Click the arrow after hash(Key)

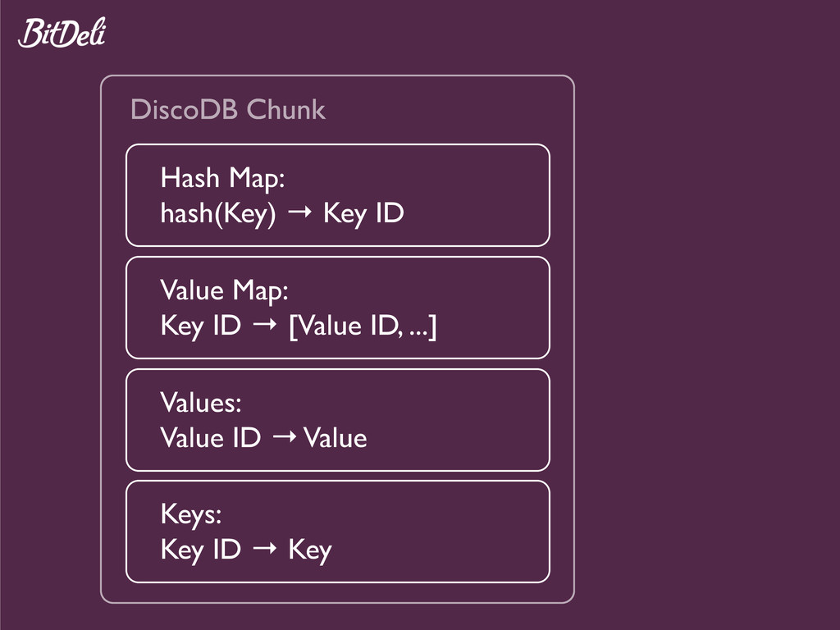click(x=299, y=212)
